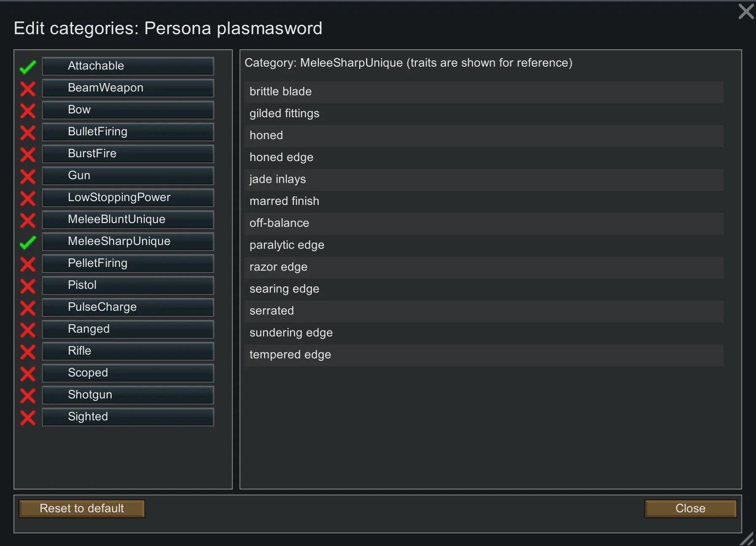The height and width of the screenshot is (546, 756).
Task: Select the LowStoppingPower category button
Action: point(128,198)
